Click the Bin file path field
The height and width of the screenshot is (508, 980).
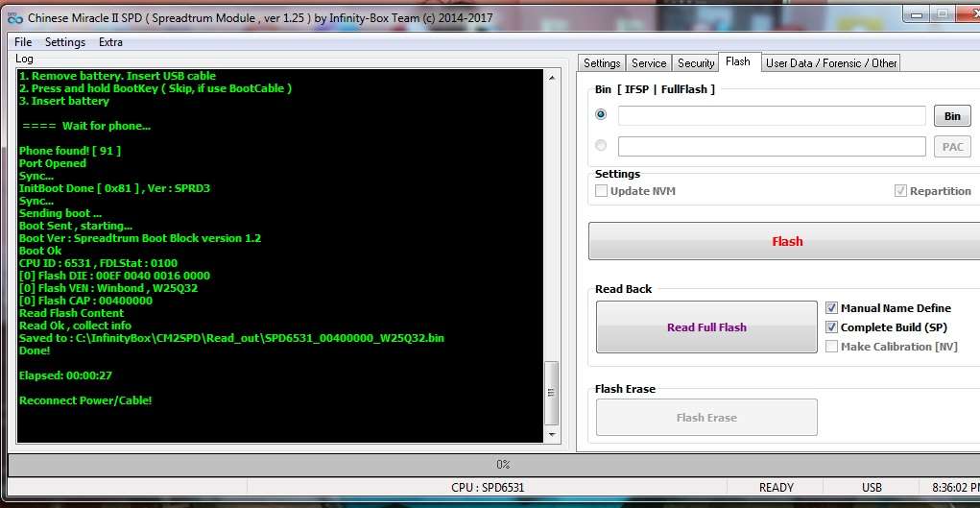(x=772, y=116)
